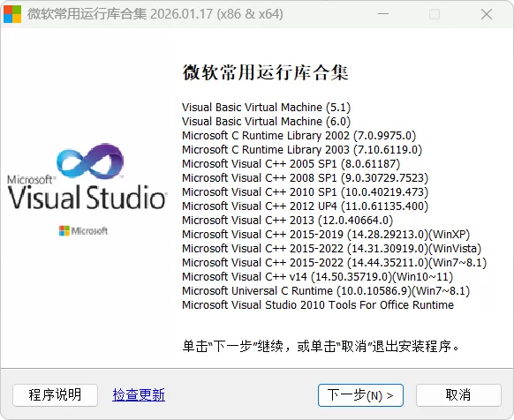Select Microsoft Visual C++ 2010 SP1 line
This screenshot has width=514, height=420.
coord(306,191)
